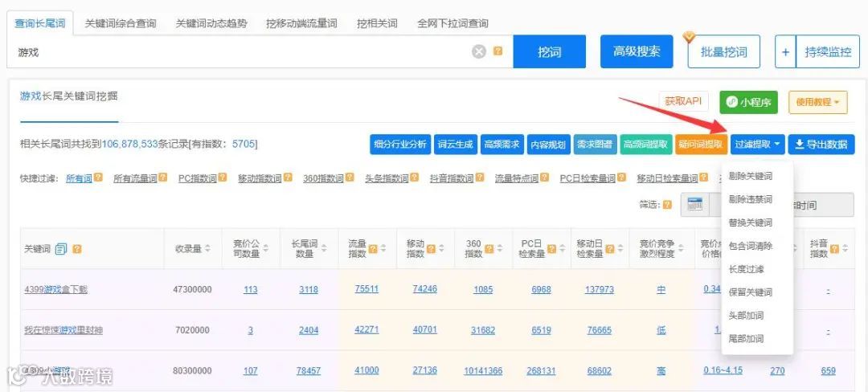Choose 剔除违禁词 from the dropdown menu

point(751,199)
